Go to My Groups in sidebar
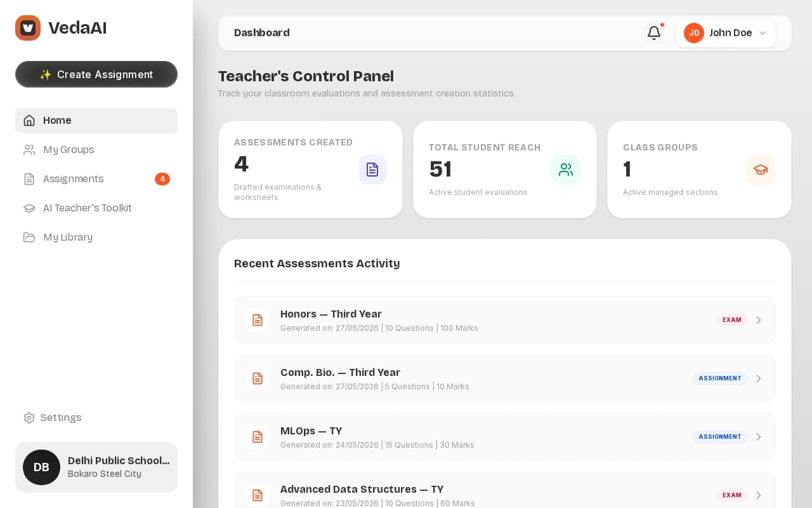The width and height of the screenshot is (812, 508). coord(96,150)
